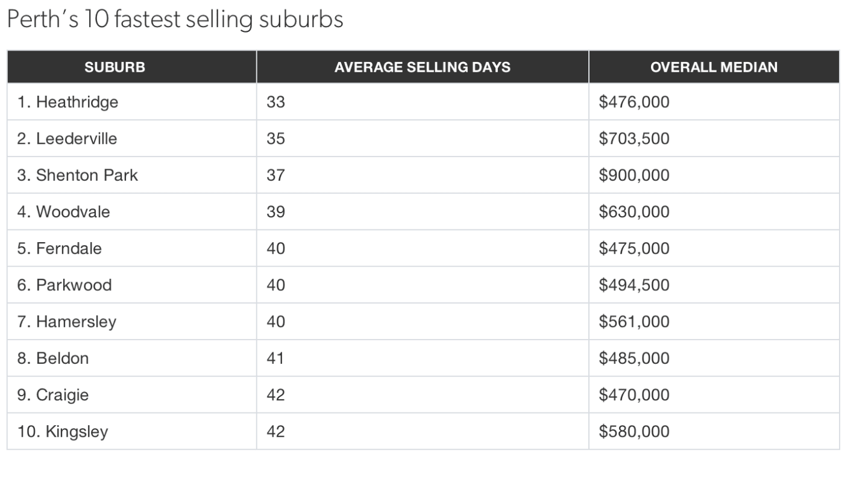
Task: Click the $900,000 median price cell
Action: coord(634,175)
